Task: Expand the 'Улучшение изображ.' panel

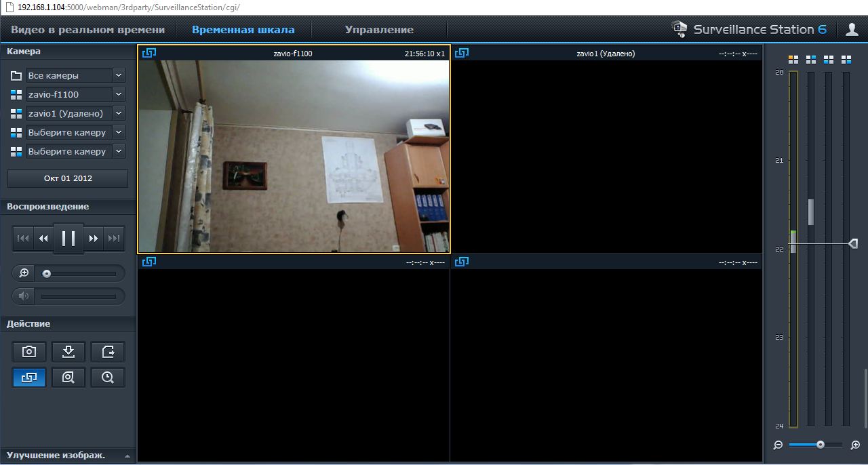Action: click(68, 455)
